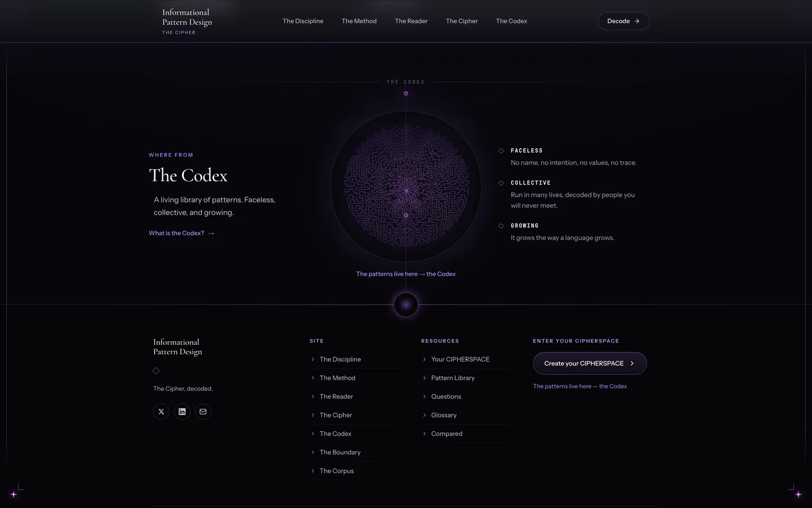The height and width of the screenshot is (508, 812).
Task: Click the diamond bullet beside COLLECTIVE
Action: coord(501,183)
